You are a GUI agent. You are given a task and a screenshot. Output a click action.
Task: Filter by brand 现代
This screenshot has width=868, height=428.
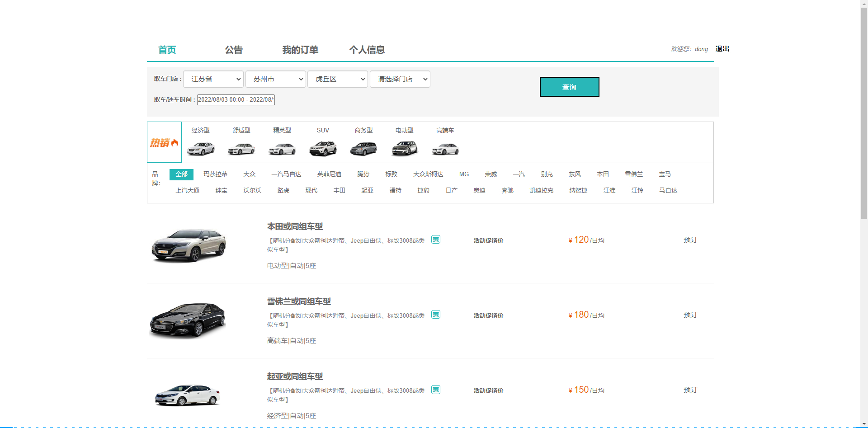pos(311,191)
